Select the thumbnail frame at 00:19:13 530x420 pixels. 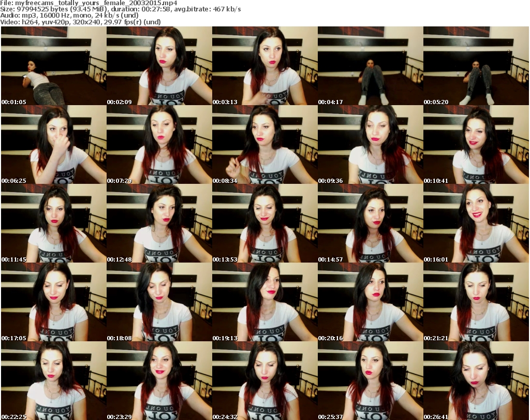tap(264, 302)
